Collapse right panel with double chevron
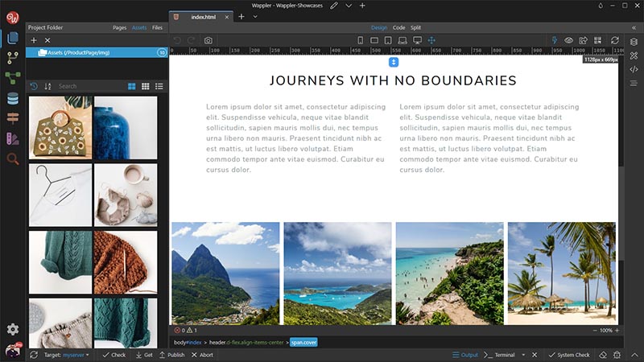 click(x=634, y=27)
